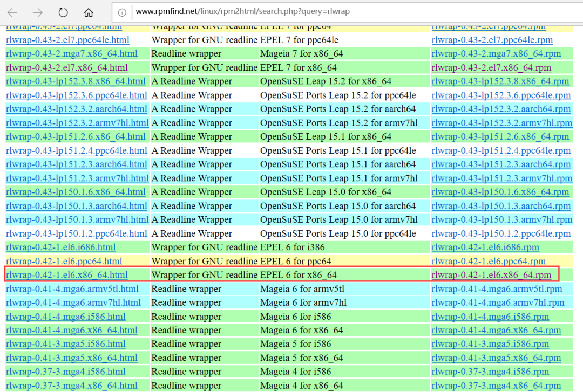This screenshot has height=392, width=583.
Task: Open rlwrap-0.42-1.el6.i686.html page
Action: click(60, 247)
